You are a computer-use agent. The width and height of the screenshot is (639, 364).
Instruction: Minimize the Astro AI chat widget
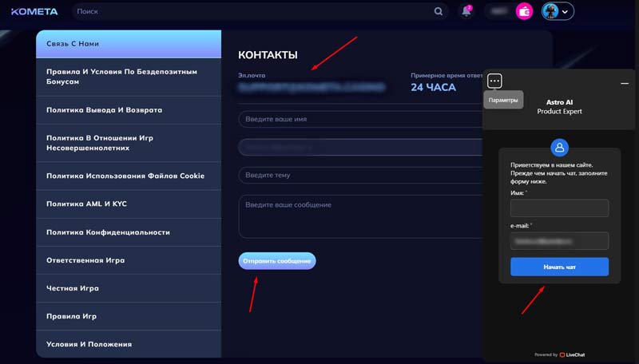coord(625,83)
